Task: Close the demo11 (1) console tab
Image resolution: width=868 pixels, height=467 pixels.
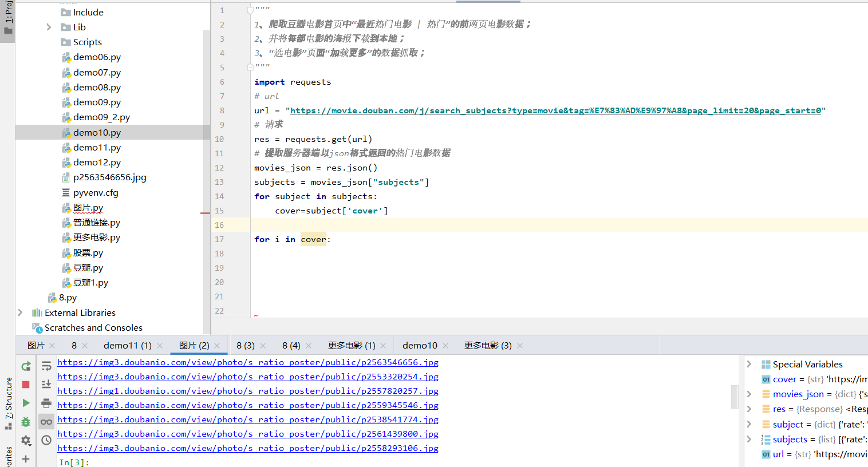Action: coord(160,346)
